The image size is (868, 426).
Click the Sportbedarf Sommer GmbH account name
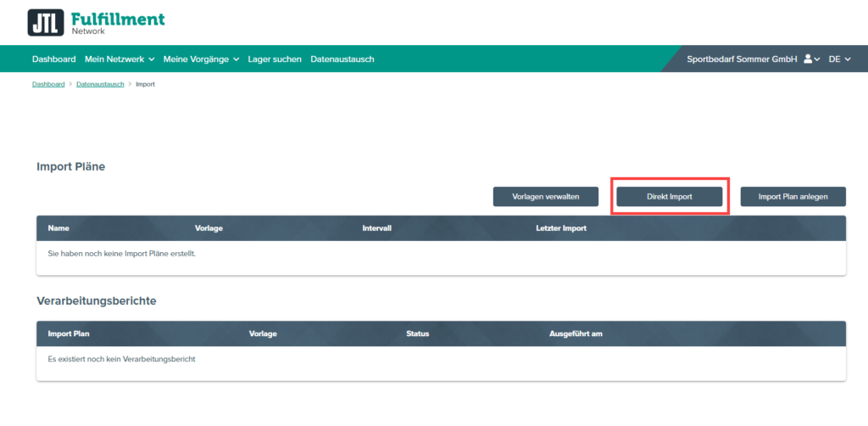coord(742,59)
